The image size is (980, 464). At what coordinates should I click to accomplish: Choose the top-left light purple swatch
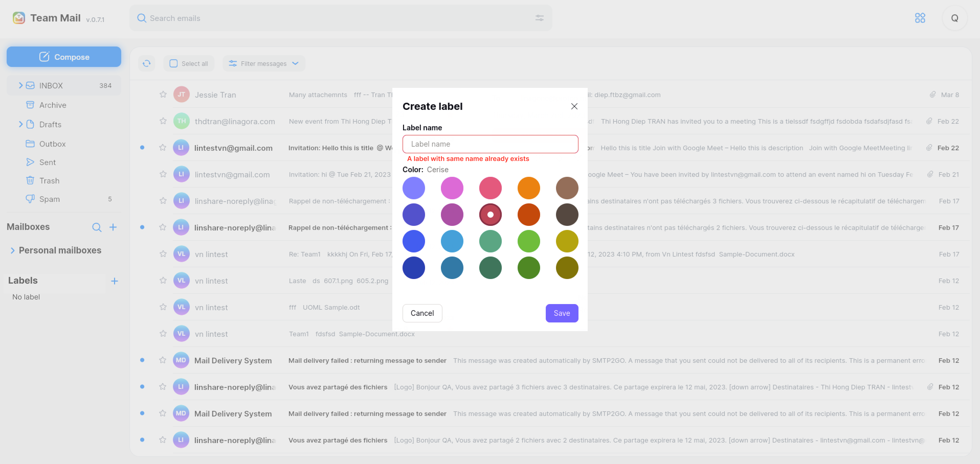(414, 188)
